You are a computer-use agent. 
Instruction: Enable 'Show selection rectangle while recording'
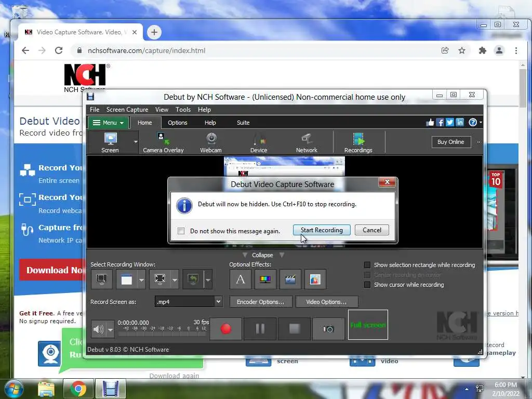pyautogui.click(x=367, y=265)
